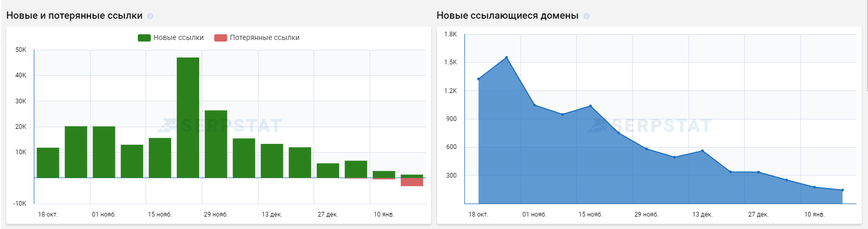The height and width of the screenshot is (229, 868).
Task: Click the '50K' axis label
Action: point(21,50)
